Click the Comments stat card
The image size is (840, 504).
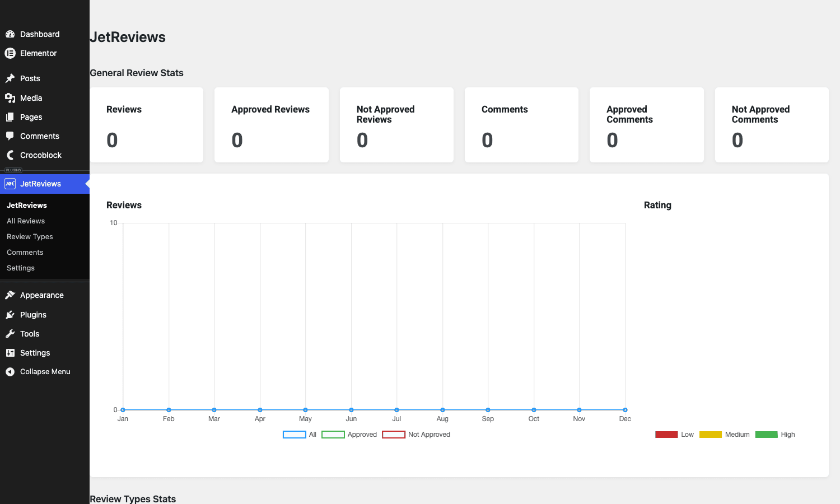[521, 125]
